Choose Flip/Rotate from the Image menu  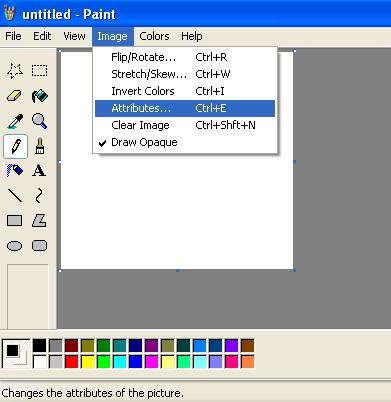click(185, 57)
